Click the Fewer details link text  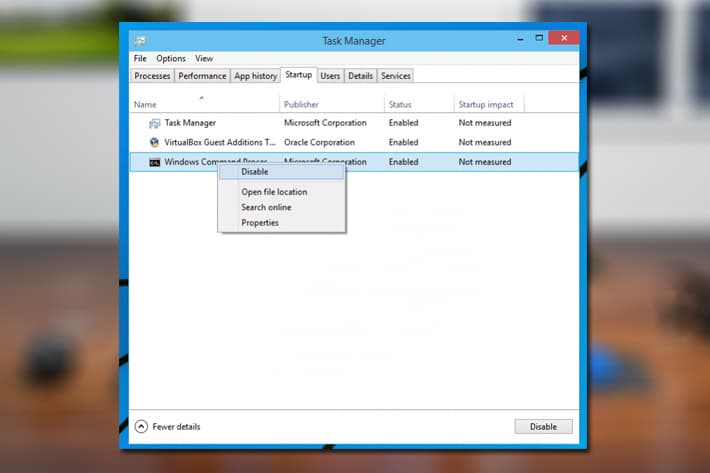[176, 426]
